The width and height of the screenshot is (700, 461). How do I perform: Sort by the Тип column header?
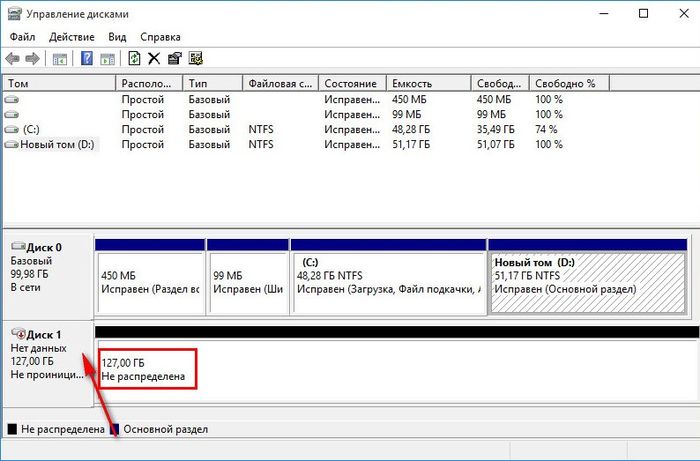click(x=212, y=83)
